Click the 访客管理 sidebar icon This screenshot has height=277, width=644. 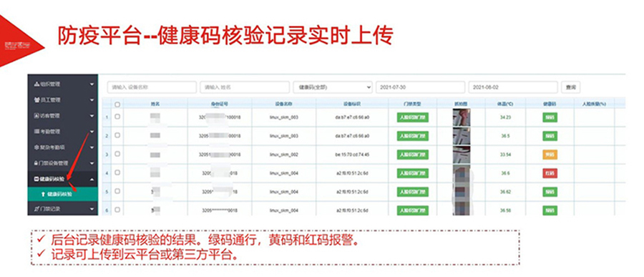point(36,116)
